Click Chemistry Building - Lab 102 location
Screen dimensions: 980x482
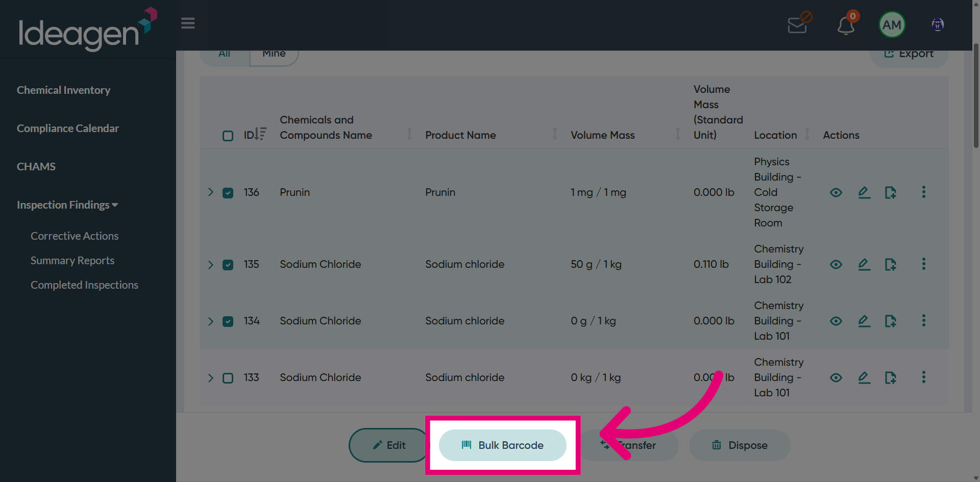(x=778, y=264)
